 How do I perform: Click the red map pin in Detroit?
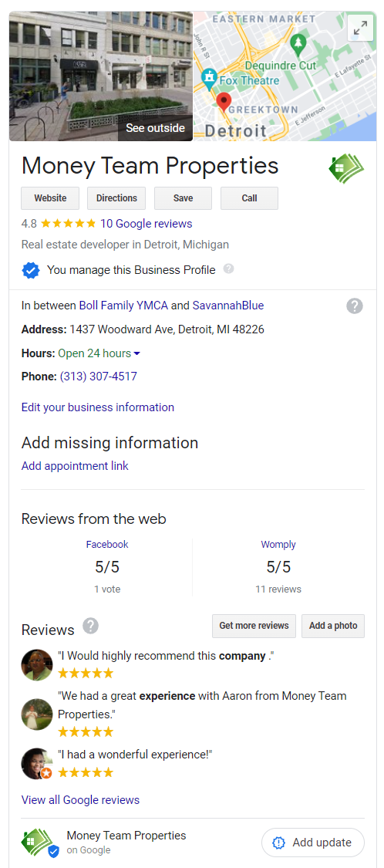[224, 103]
